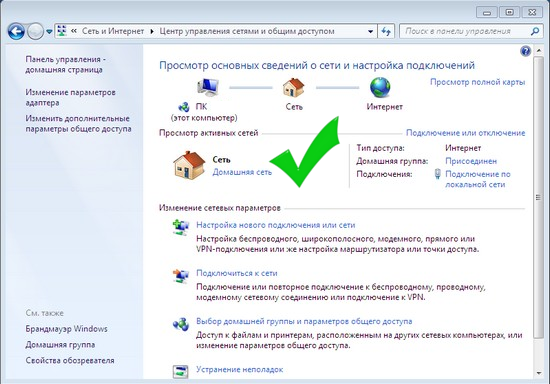
Task: Open 'Сеть и Интернет' breadcrumb segment
Action: [113, 31]
